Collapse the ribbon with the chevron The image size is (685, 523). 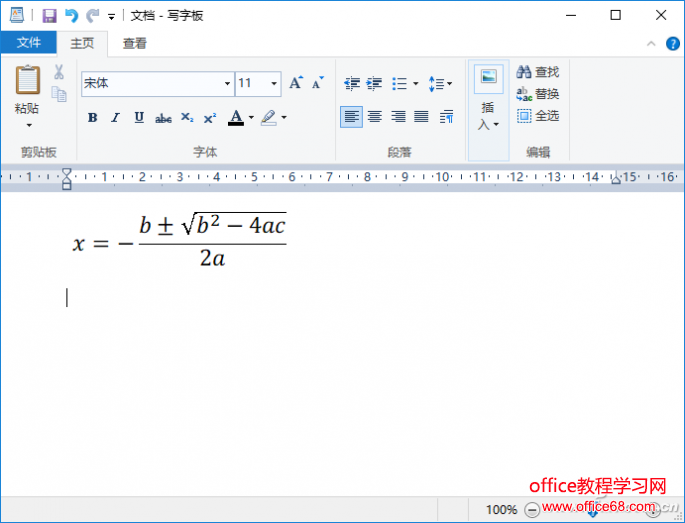coord(651,44)
